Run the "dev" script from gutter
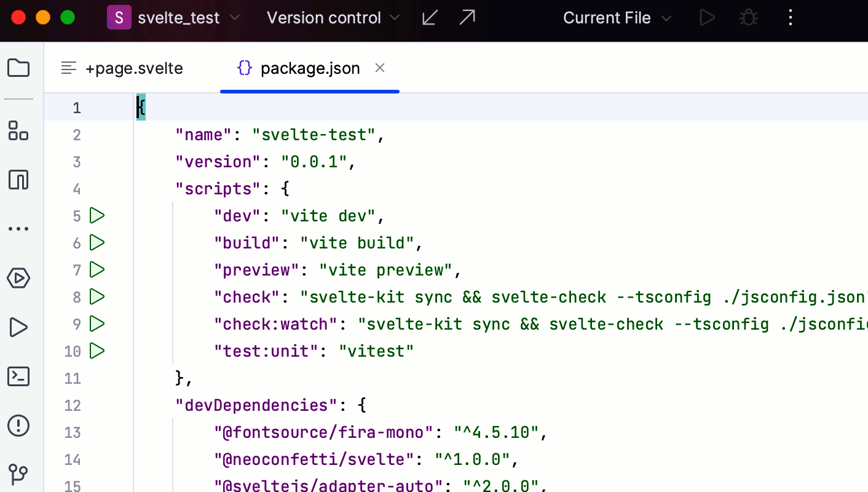This screenshot has width=868, height=492. point(97,215)
